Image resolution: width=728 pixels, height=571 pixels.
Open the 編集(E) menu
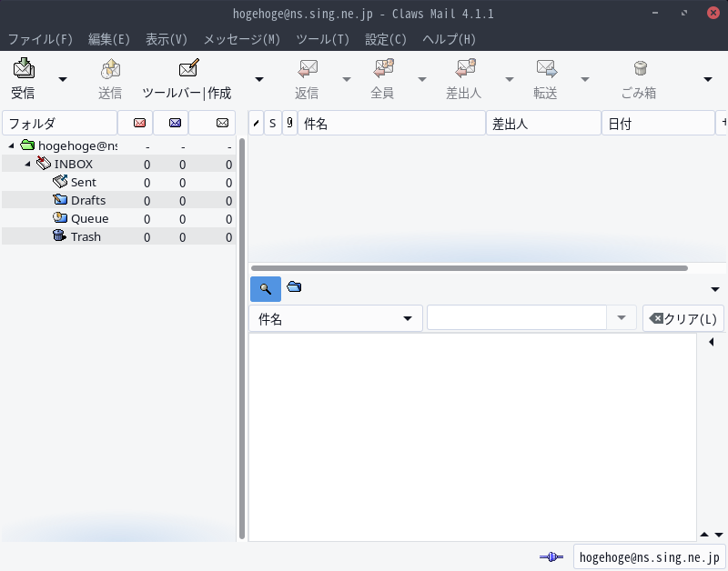(109, 39)
